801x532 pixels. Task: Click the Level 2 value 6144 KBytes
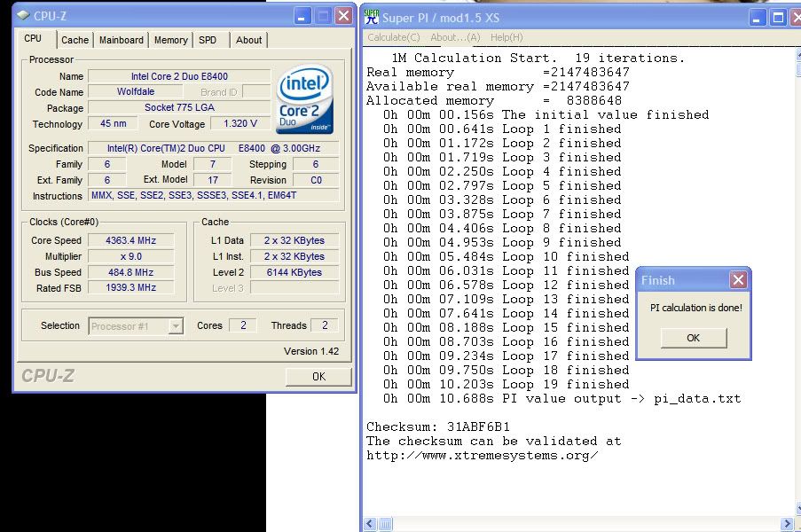coord(294,272)
